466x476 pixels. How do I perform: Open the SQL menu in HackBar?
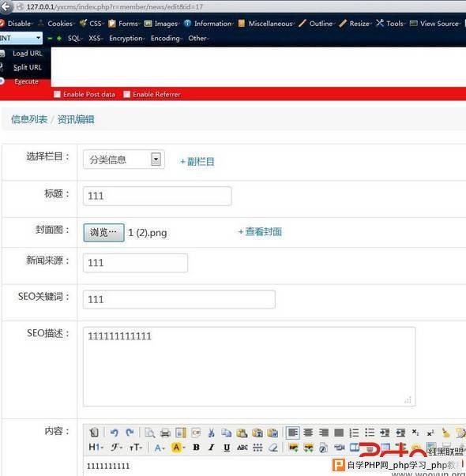[x=75, y=38]
